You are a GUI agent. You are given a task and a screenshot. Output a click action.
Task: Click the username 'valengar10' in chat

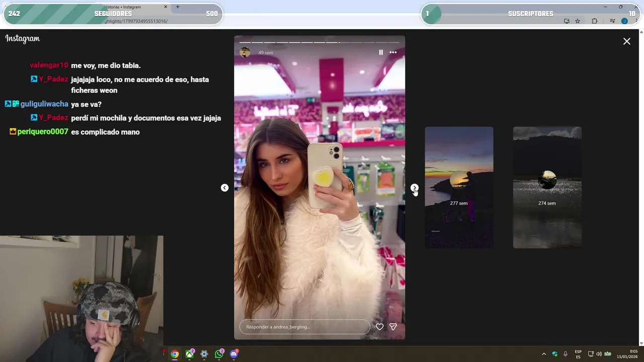pyautogui.click(x=49, y=65)
